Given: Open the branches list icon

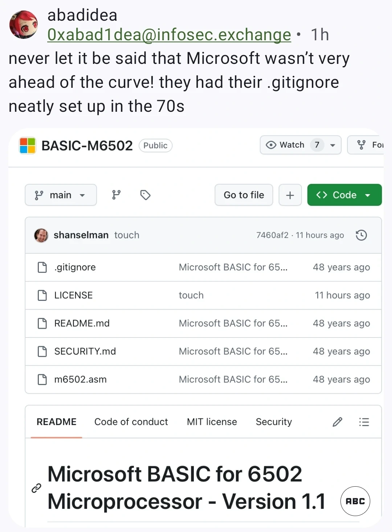Looking at the screenshot, I should pos(116,195).
